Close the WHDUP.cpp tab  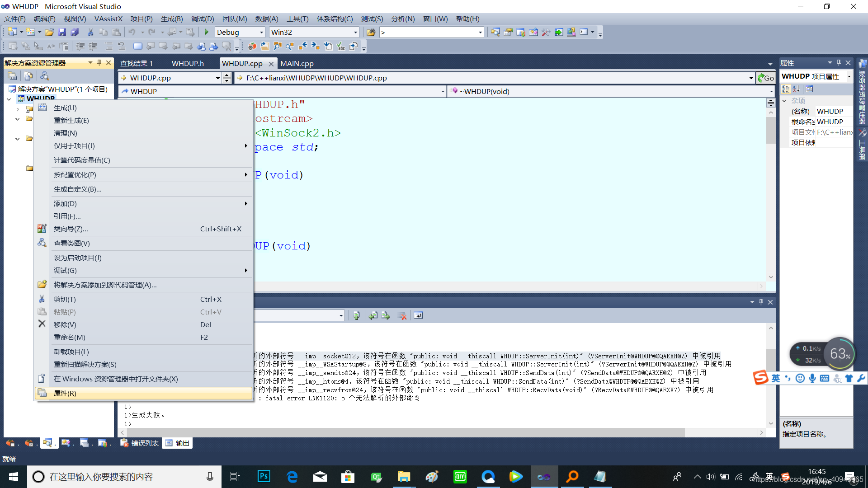[x=271, y=64]
